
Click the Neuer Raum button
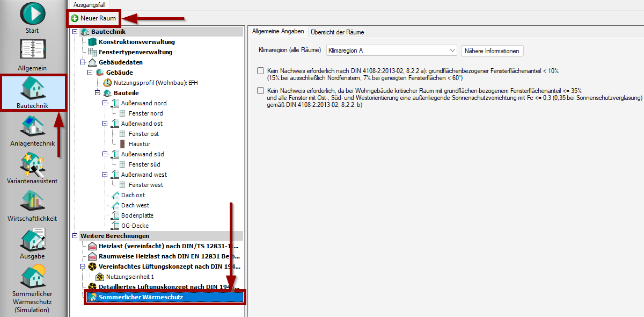(x=93, y=18)
